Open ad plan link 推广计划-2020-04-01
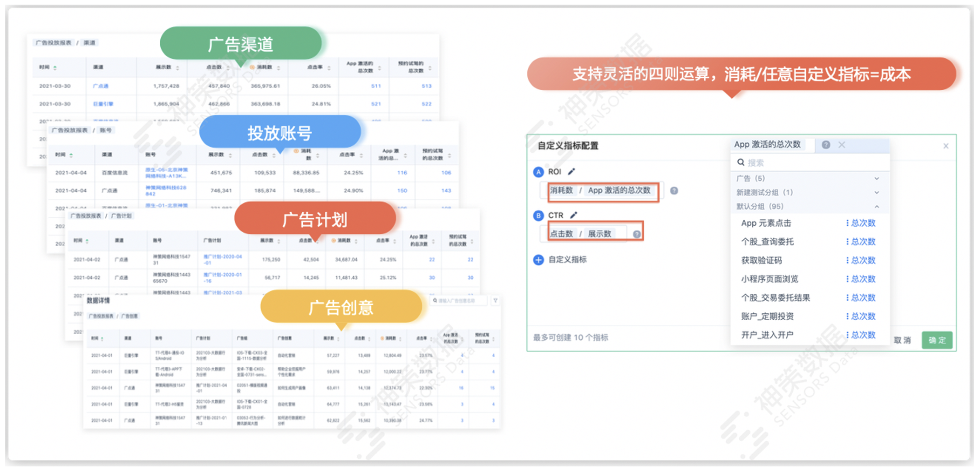The width and height of the screenshot is (980, 472). pos(223,260)
